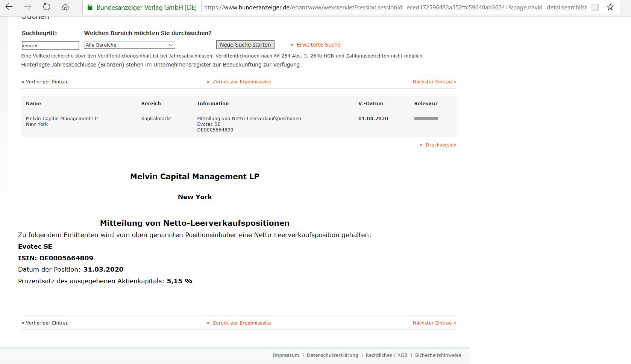Focus the address bar URL
Screen dimensions: 631x364
coord(395,7)
